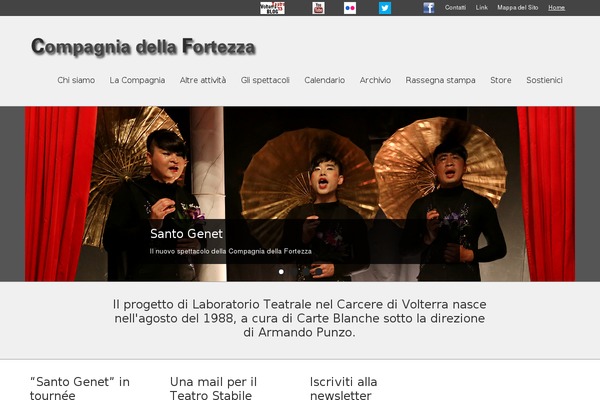Open the Gli spettacoli menu
Image resolution: width=600 pixels, height=400 pixels.
point(265,80)
